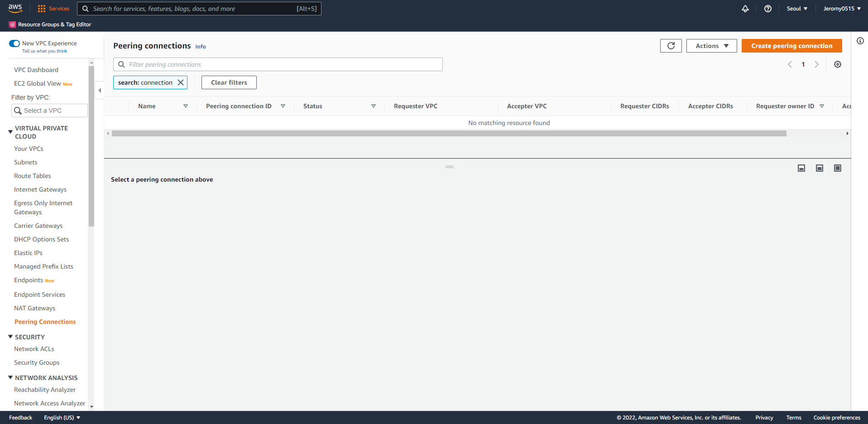Open the Services grid menu

tap(53, 9)
